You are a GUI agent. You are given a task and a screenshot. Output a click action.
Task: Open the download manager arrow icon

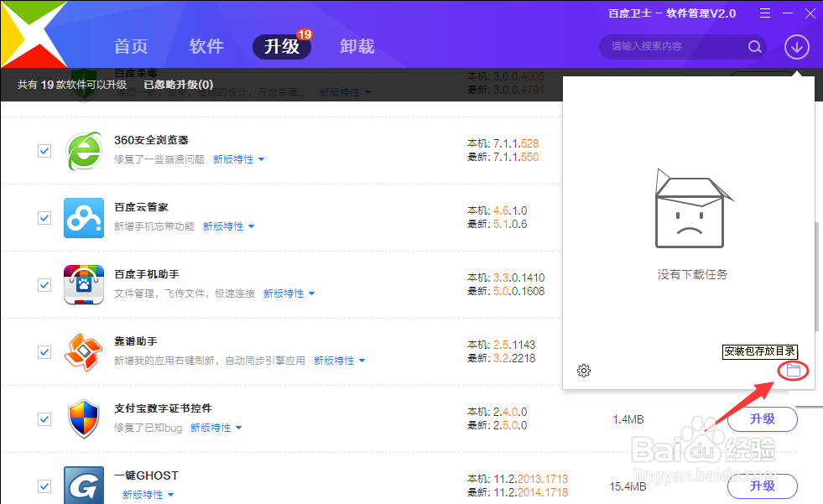[x=795, y=48]
